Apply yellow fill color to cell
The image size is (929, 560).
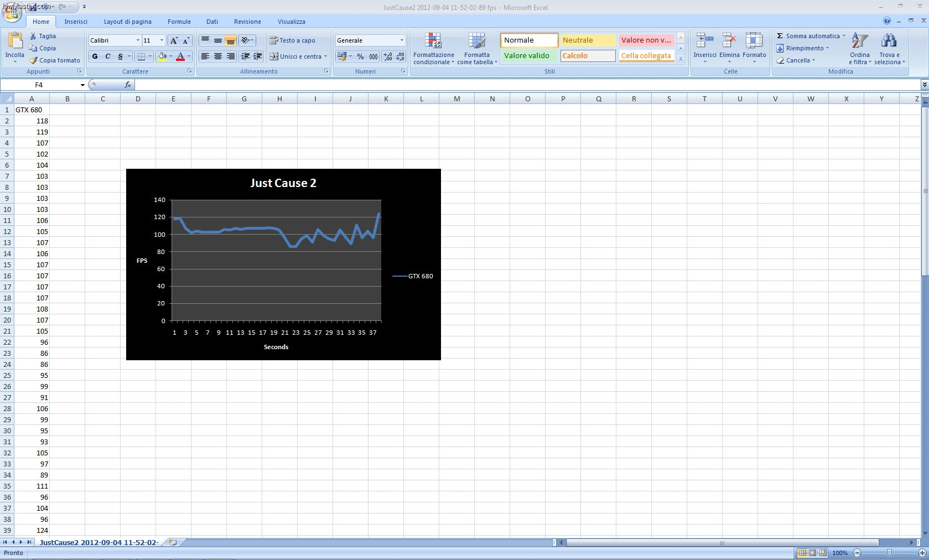[x=162, y=56]
